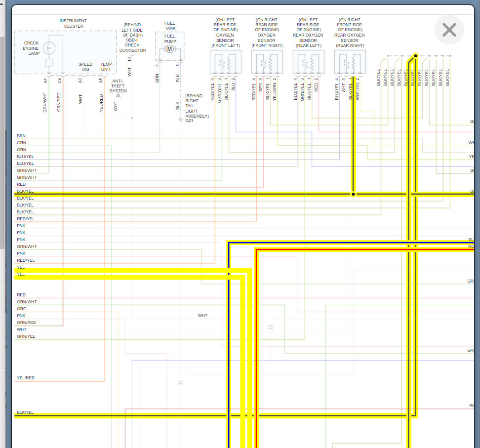This screenshot has height=448, width=480.
Task: Click the splice dot on highlighted BLK/YEL wire
Action: click(353, 194)
